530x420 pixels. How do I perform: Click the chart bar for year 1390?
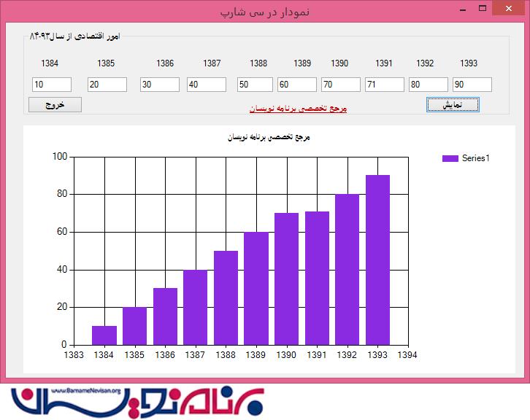point(287,279)
